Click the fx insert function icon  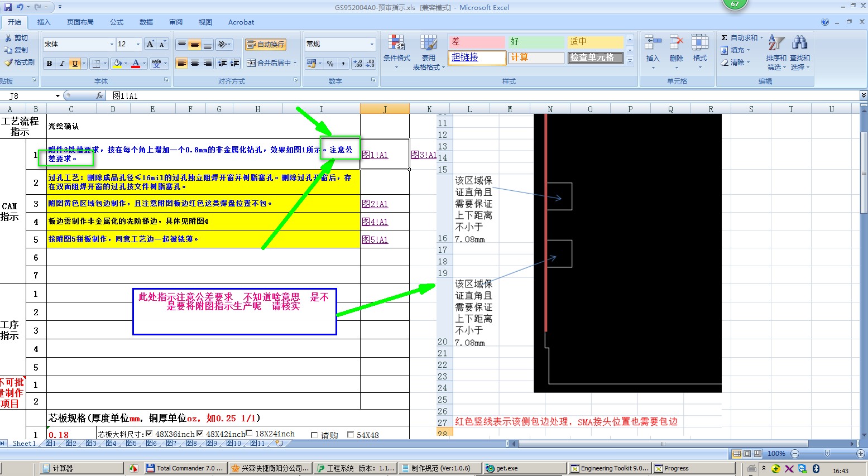(99, 96)
